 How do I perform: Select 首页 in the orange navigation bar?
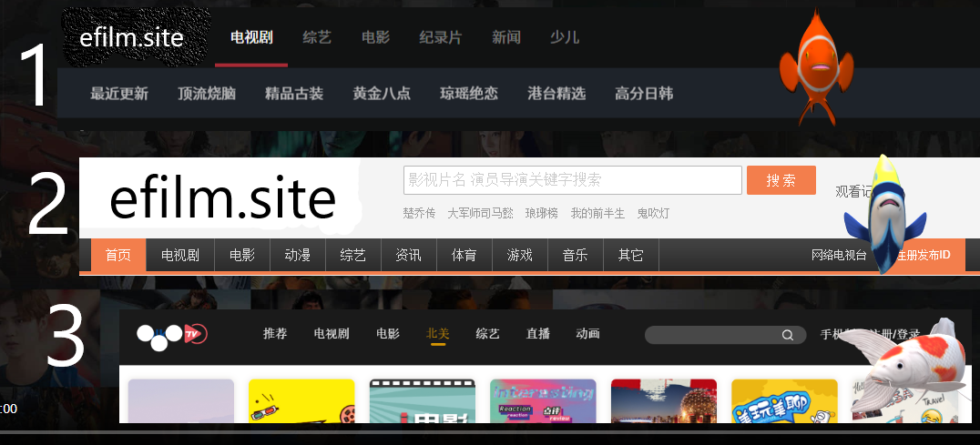[x=117, y=256]
